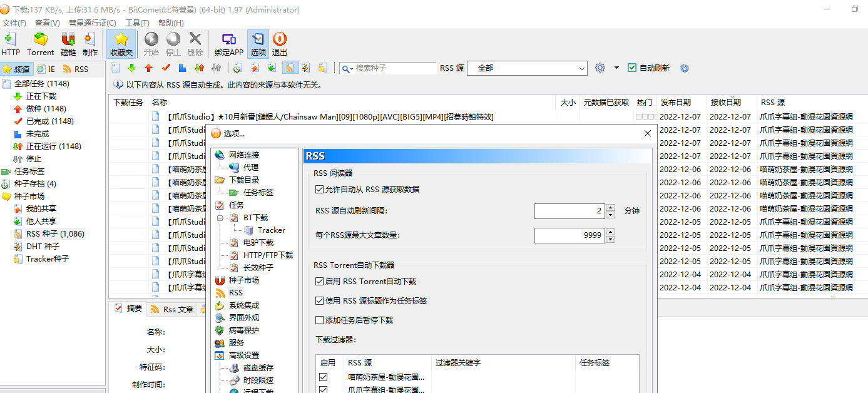Click the HTTP download toolbar button
The height and width of the screenshot is (393, 868).
pyautogui.click(x=11, y=44)
